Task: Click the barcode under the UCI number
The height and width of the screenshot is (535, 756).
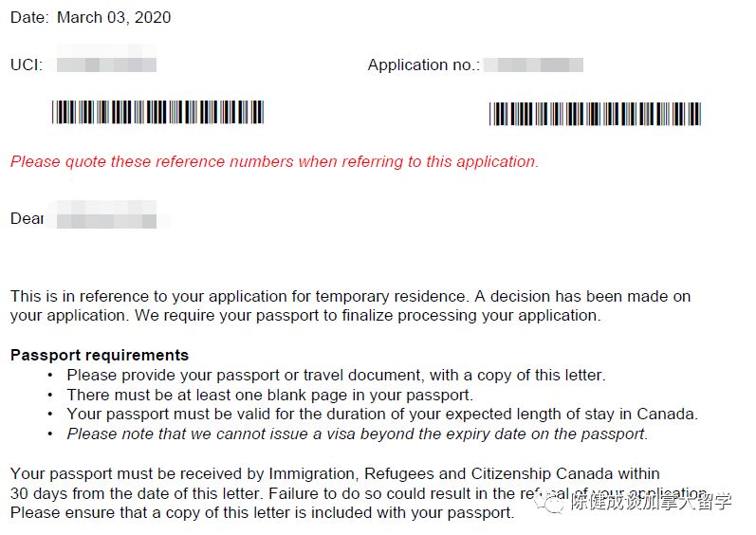Action: pos(157,113)
